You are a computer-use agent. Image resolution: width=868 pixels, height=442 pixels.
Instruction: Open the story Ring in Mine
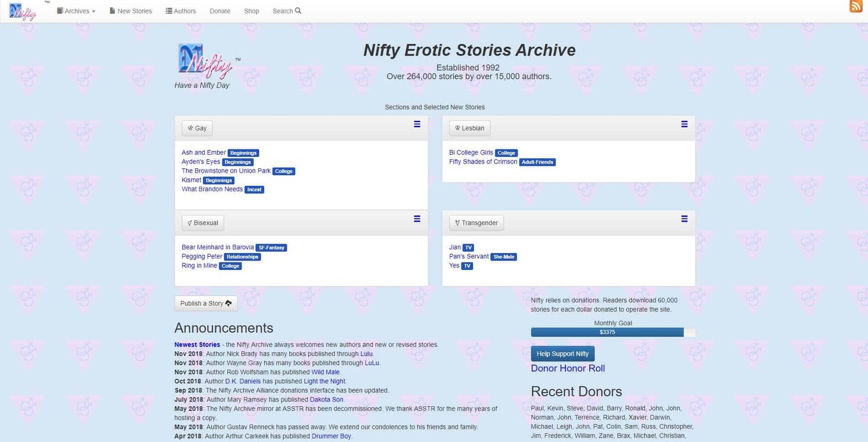click(199, 266)
